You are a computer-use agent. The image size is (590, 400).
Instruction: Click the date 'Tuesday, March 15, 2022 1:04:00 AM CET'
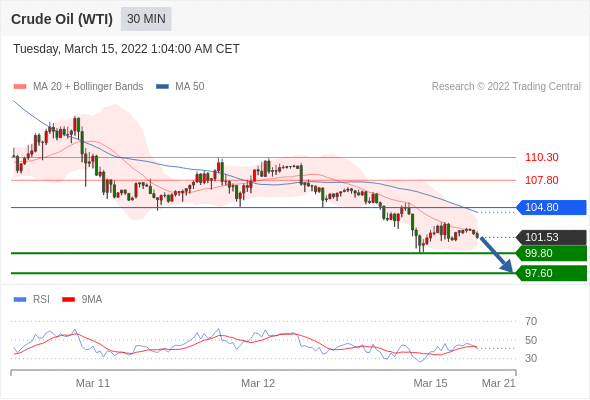[126, 49]
